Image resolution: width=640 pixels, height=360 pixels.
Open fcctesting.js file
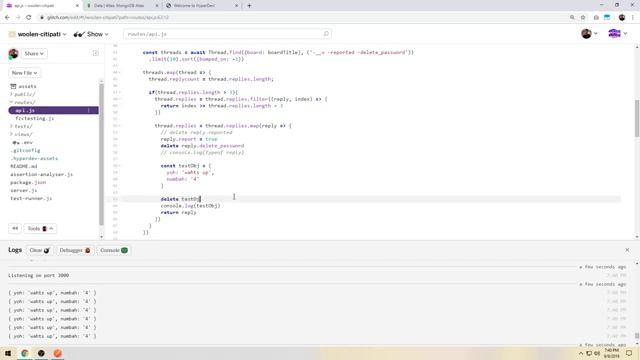click(35, 118)
